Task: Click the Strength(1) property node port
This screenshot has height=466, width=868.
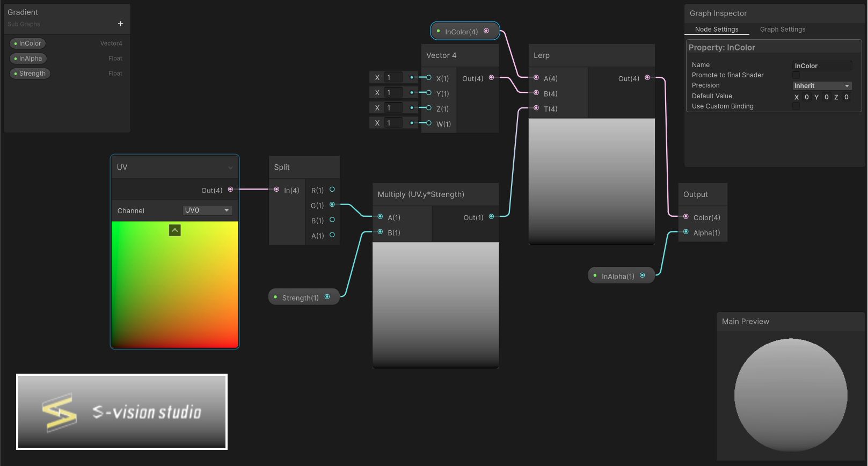Action: tap(327, 297)
